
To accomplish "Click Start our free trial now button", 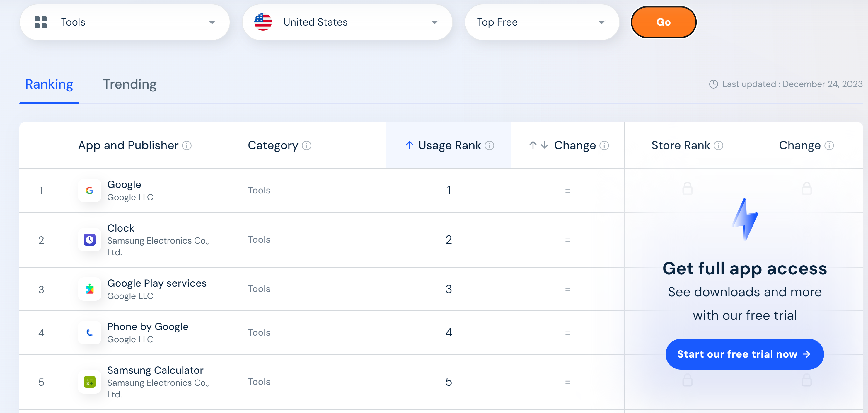I will tap(744, 354).
